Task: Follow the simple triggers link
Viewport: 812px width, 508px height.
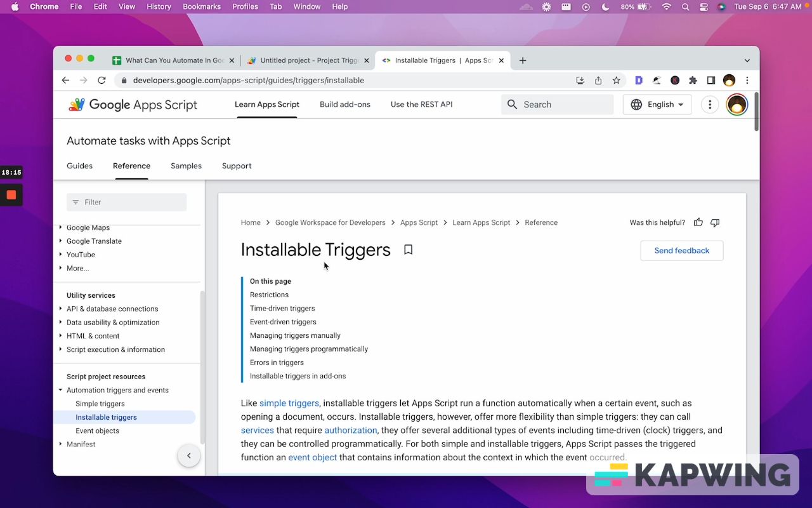Action: click(289, 403)
